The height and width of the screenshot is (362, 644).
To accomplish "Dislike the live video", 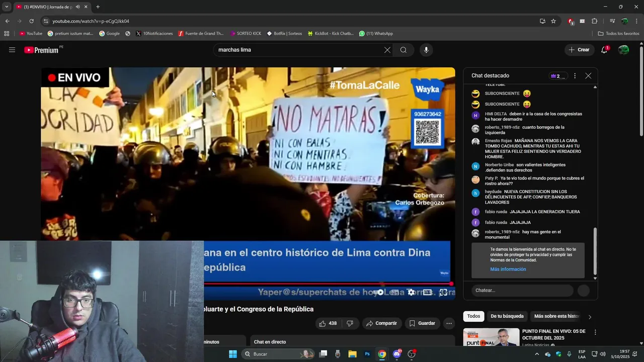I will [350, 323].
